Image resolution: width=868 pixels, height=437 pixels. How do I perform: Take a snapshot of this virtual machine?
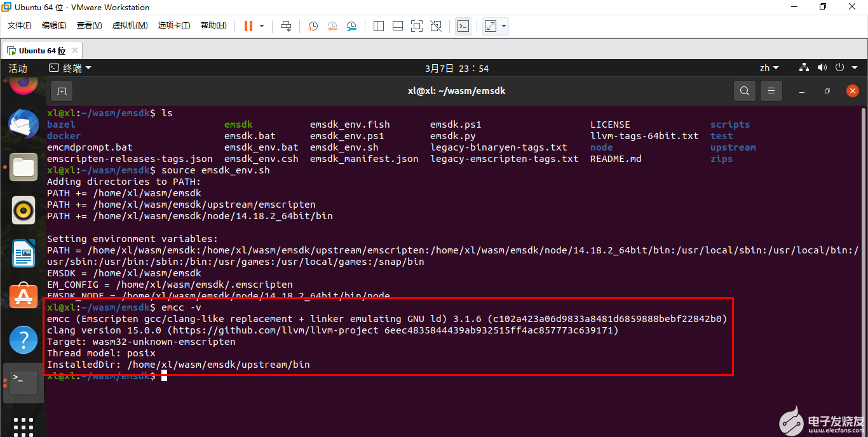pos(313,26)
